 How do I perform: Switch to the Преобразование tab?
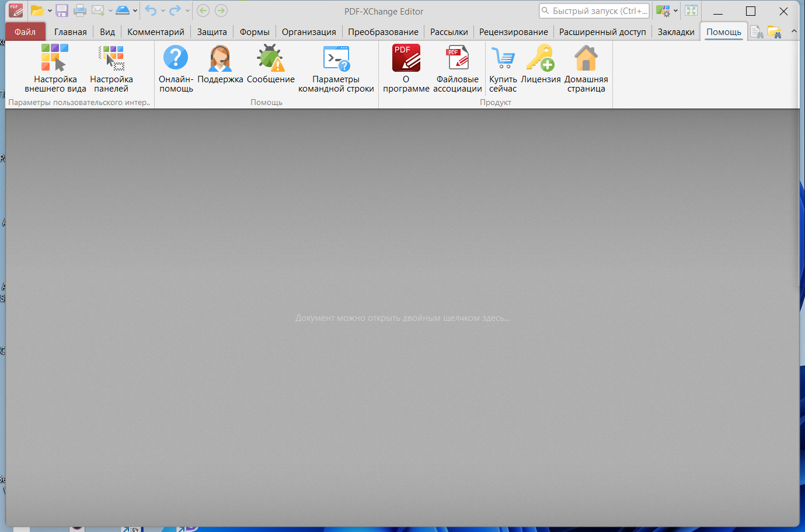pyautogui.click(x=383, y=32)
